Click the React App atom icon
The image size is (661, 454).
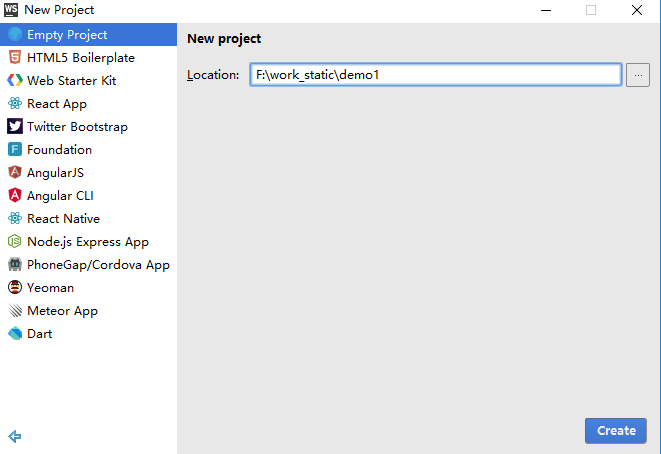15,104
